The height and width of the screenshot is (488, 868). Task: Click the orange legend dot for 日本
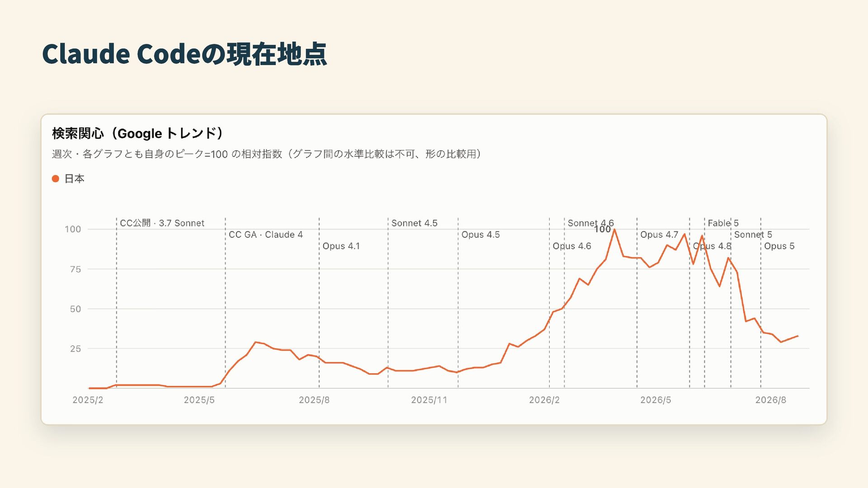click(x=56, y=179)
